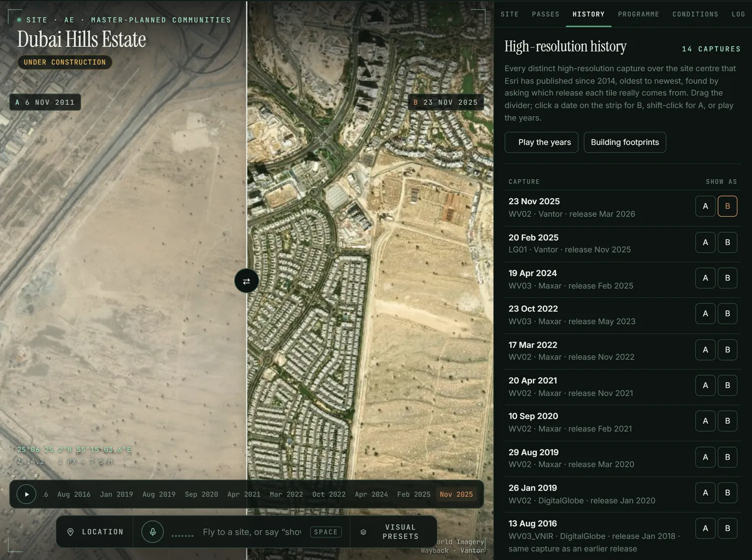This screenshot has width=752, height=560.
Task: Select Aug 2019 on the timeline strip
Action: click(x=159, y=494)
